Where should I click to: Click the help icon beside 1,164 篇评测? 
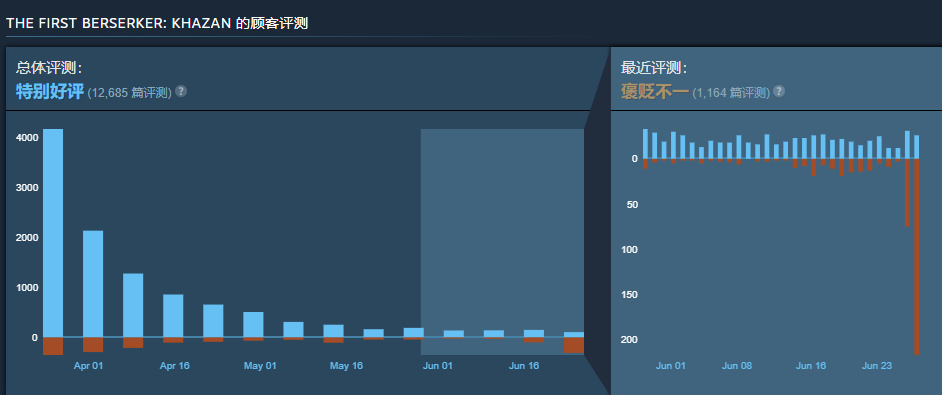tap(779, 91)
